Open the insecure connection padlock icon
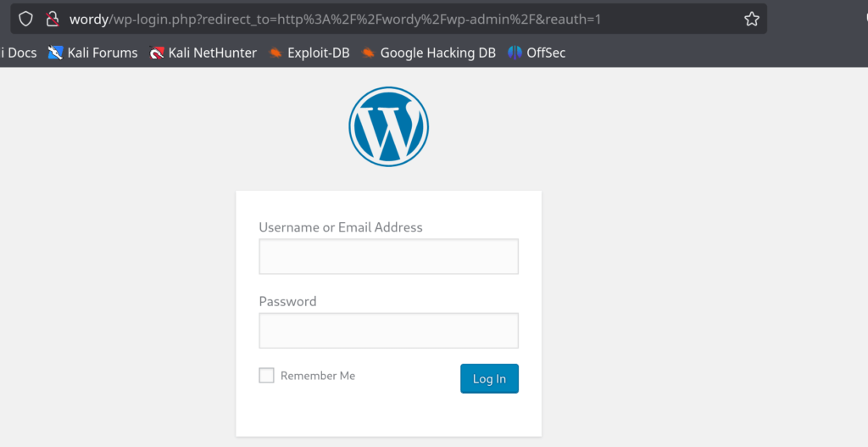This screenshot has width=868, height=447. pyautogui.click(x=53, y=19)
